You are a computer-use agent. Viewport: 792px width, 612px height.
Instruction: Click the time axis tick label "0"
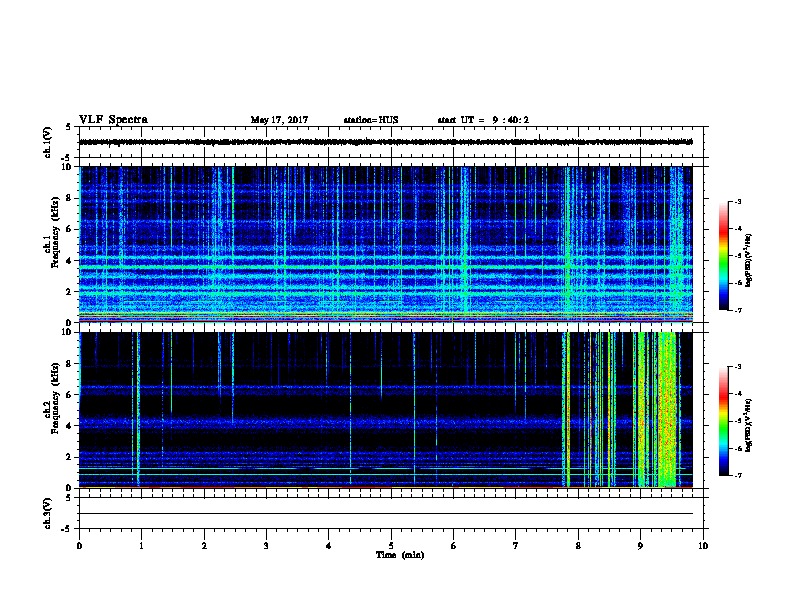(x=79, y=546)
